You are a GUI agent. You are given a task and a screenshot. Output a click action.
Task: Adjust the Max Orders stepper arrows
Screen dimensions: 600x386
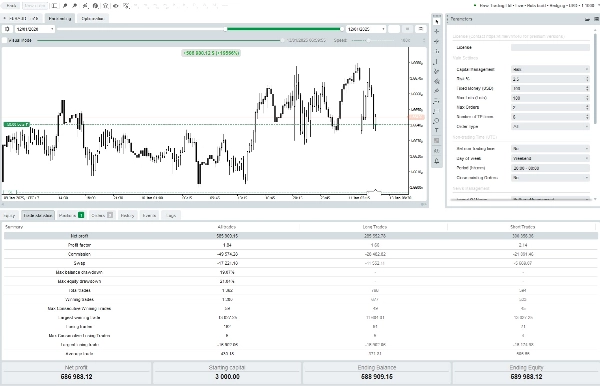pos(587,107)
